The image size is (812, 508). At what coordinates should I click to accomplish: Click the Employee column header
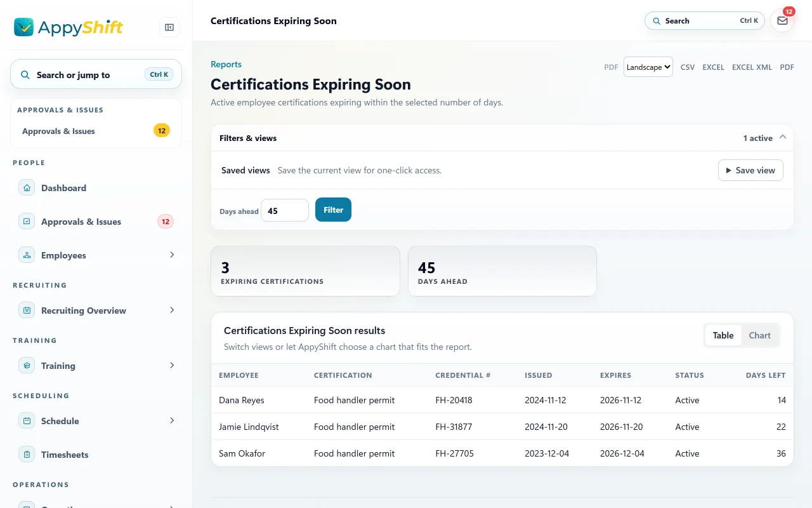[239, 375]
